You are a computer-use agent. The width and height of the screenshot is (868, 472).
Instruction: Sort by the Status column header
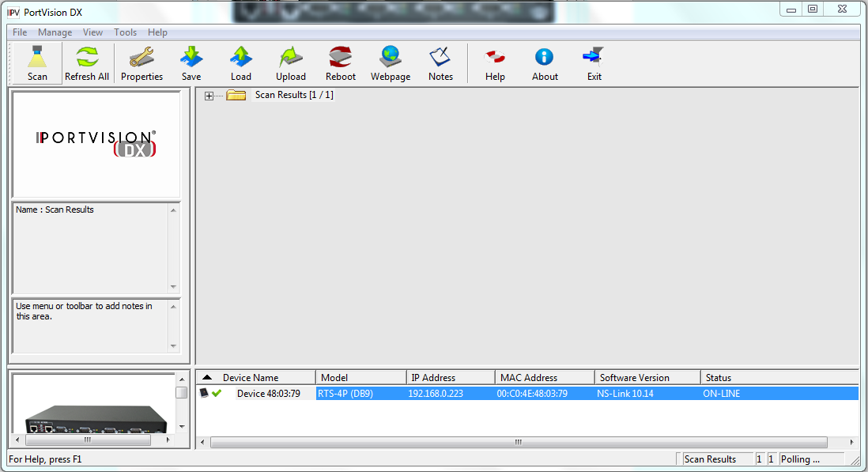779,377
